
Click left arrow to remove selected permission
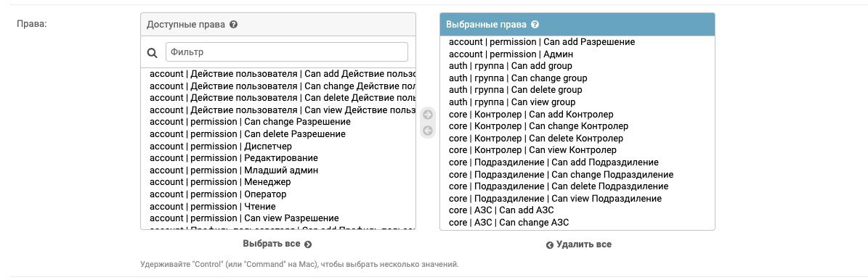click(x=427, y=131)
